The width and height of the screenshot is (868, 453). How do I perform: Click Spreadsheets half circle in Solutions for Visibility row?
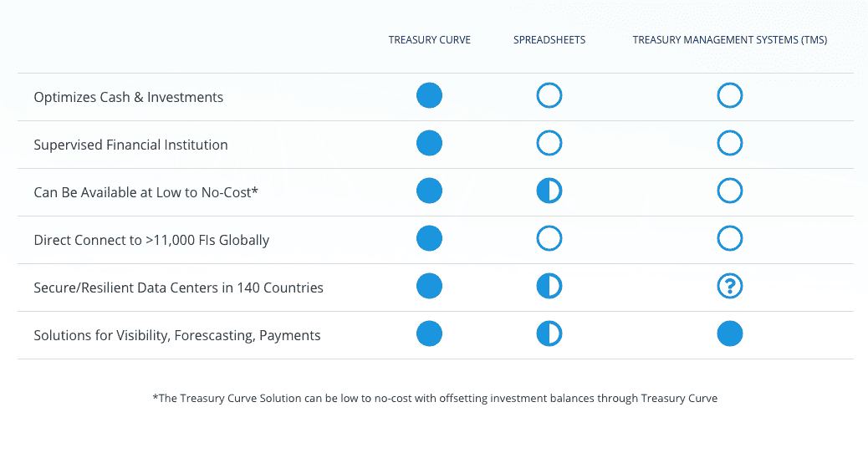[549, 333]
